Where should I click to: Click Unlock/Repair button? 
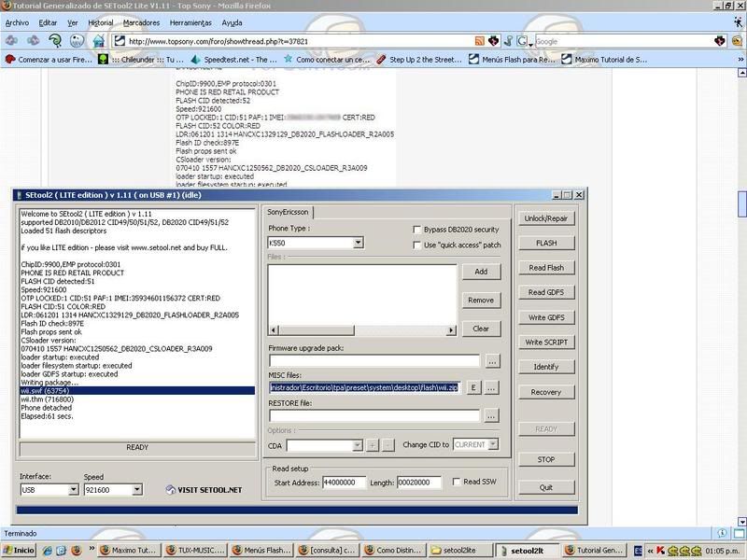click(x=546, y=218)
